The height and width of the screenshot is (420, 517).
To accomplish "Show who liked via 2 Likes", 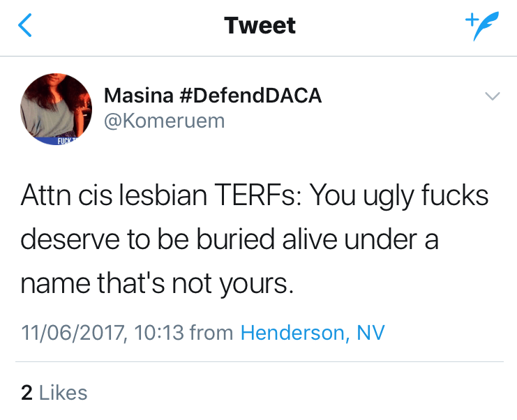I will pos(54,392).
